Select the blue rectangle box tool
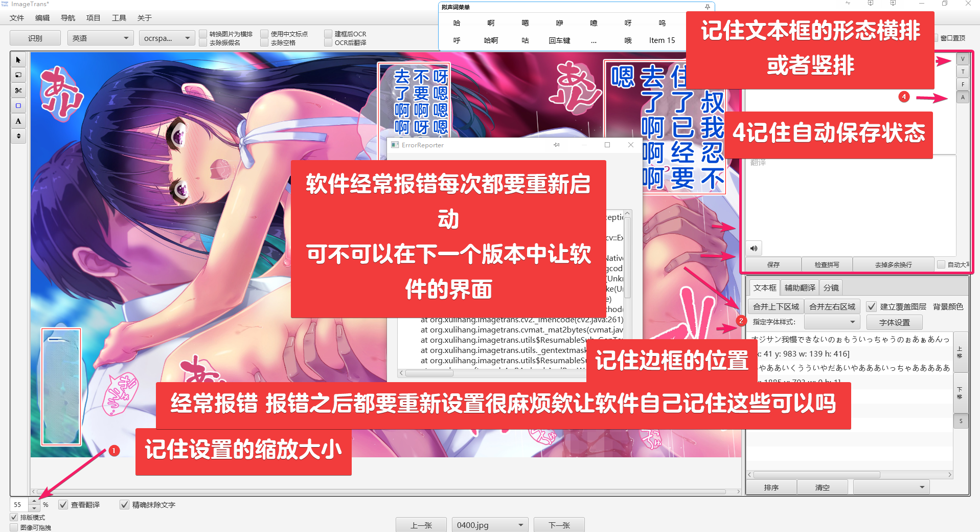The width and height of the screenshot is (980, 532). tap(18, 106)
